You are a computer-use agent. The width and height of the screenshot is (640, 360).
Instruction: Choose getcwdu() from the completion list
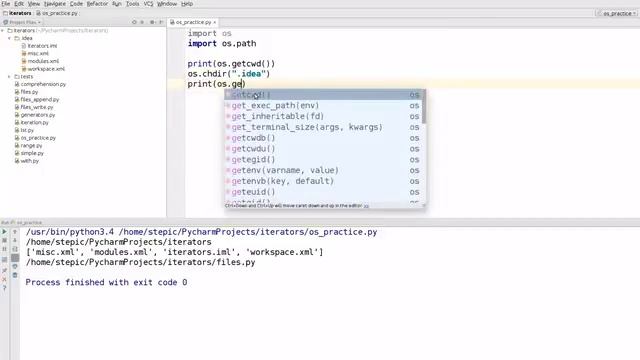pyautogui.click(x=324, y=149)
